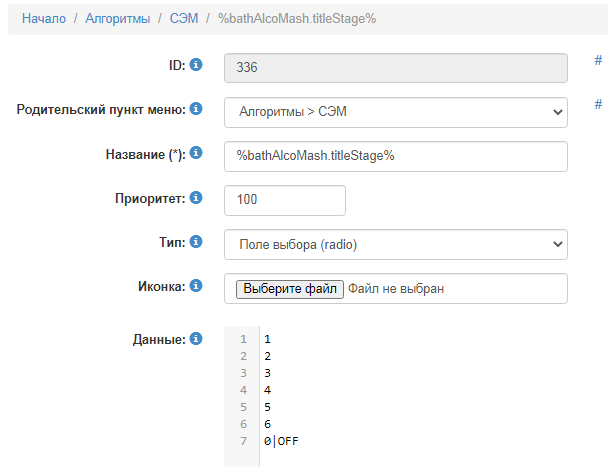The height and width of the screenshot is (467, 608).
Task: Go to the Начало breadcrumb
Action: 43,18
